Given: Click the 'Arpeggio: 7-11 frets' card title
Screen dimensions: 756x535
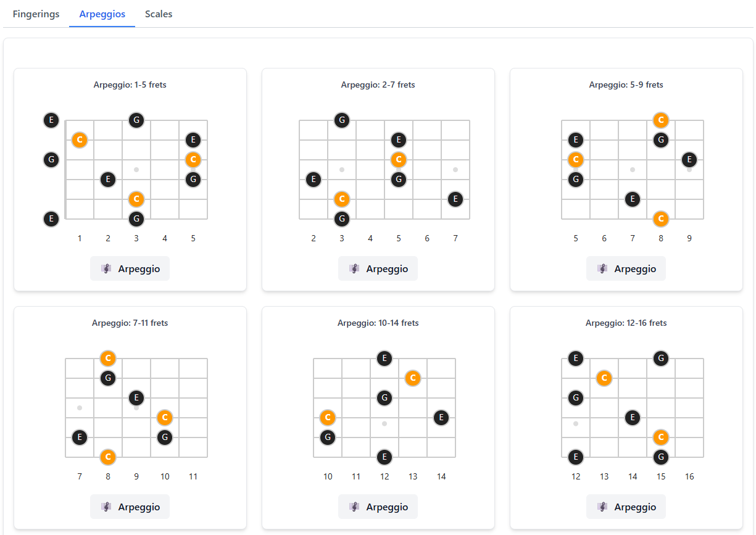Looking at the screenshot, I should point(130,323).
